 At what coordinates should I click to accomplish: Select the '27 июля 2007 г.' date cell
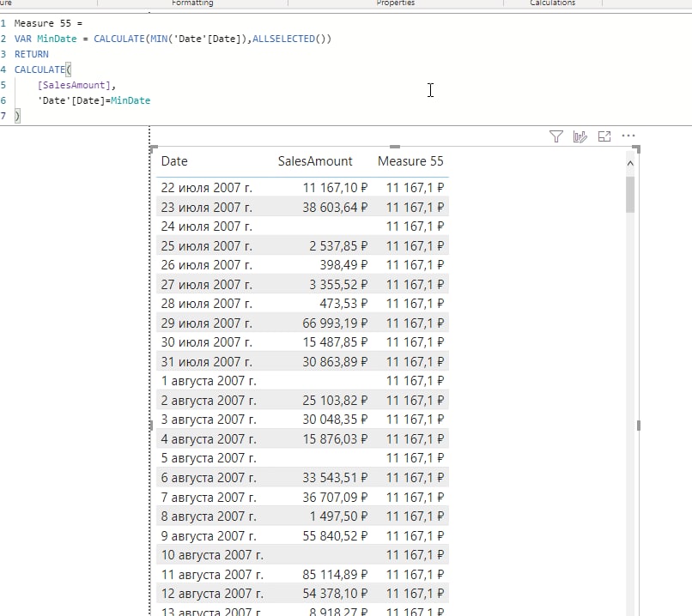pyautogui.click(x=207, y=285)
